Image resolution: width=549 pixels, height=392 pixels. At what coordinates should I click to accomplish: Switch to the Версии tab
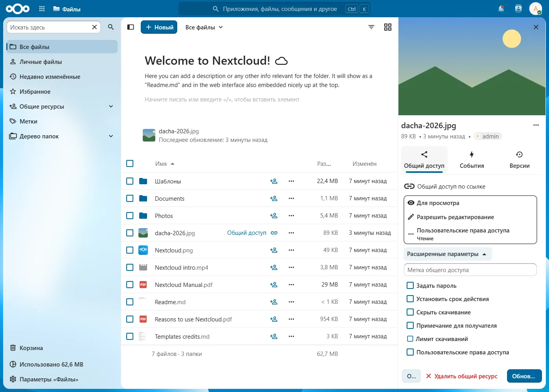[519, 160]
